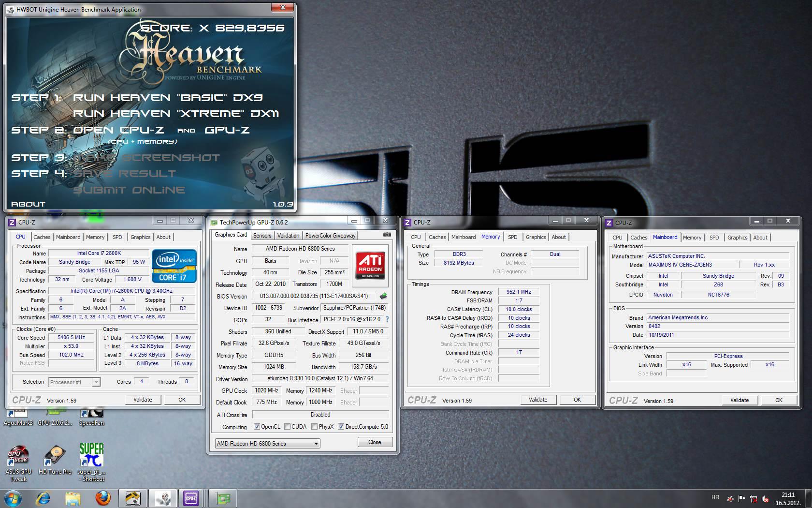Select the Sensors tab in GPU-Z
Screen dimensions: 812x508
[262, 236]
